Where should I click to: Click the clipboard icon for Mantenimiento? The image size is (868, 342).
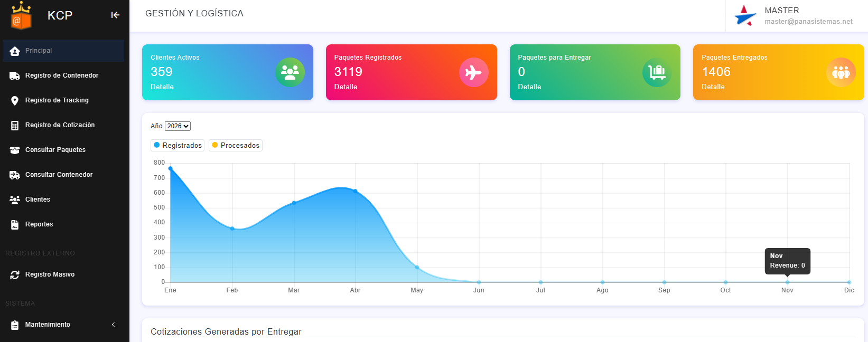click(15, 325)
